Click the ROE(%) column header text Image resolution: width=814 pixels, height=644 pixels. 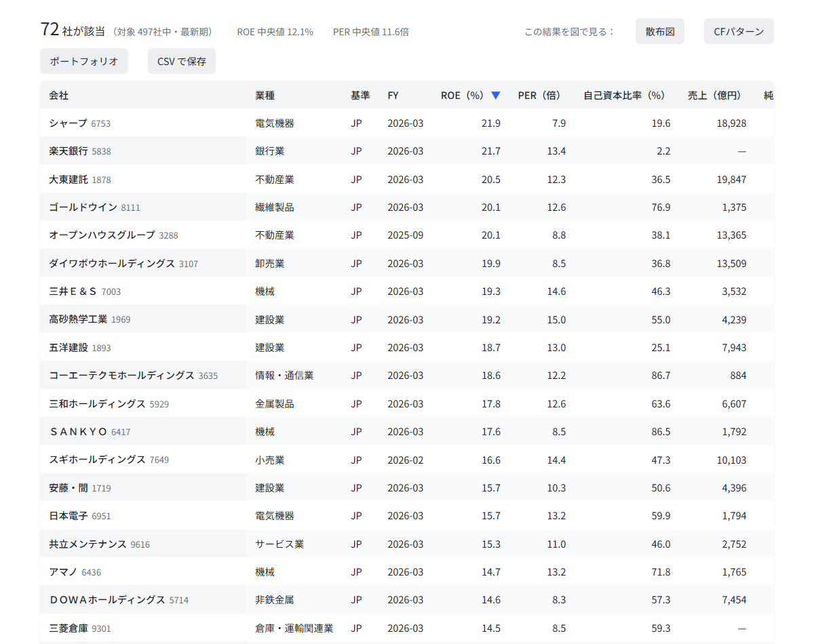pyautogui.click(x=464, y=96)
